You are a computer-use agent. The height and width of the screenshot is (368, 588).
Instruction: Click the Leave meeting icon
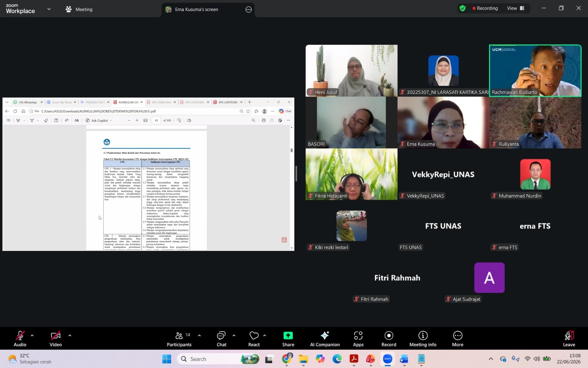(569, 336)
